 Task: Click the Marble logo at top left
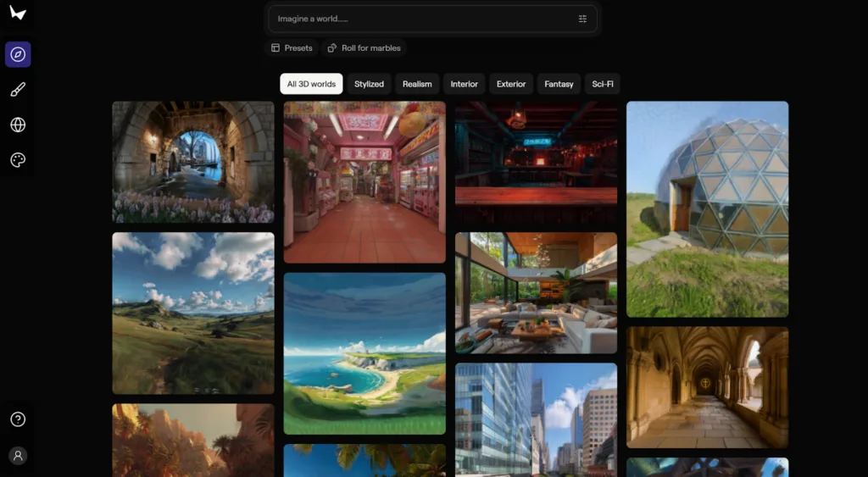point(18,12)
